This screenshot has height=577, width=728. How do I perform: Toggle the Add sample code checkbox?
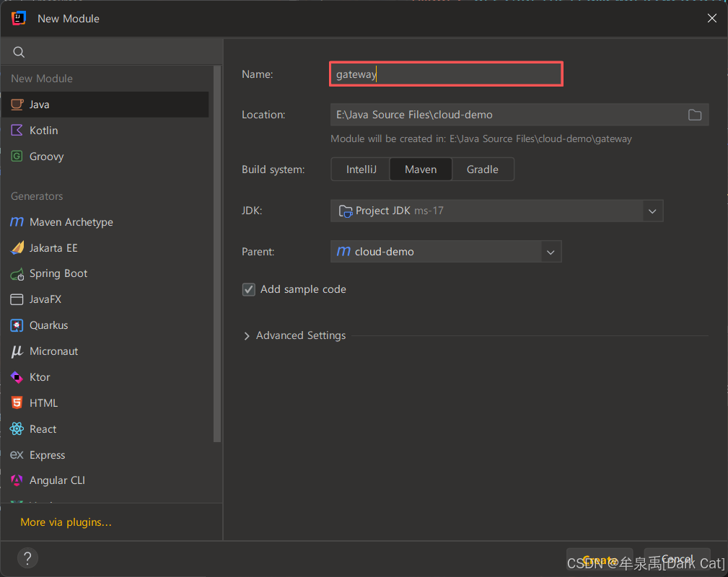point(249,290)
